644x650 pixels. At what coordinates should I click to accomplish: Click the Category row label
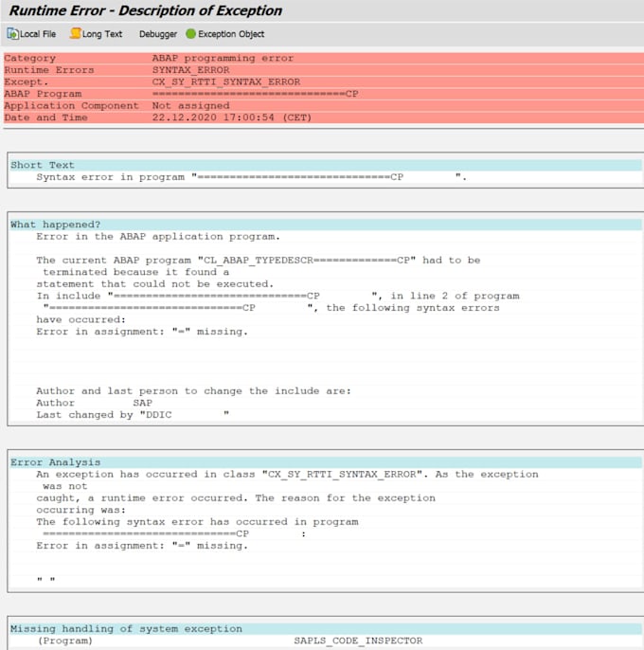pyautogui.click(x=30, y=59)
